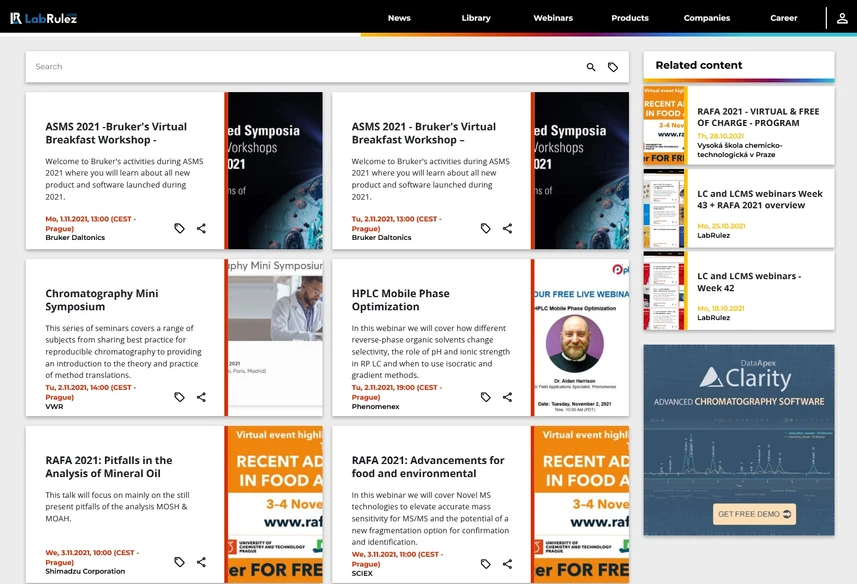Image resolution: width=857 pixels, height=584 pixels.
Task: Click date Tu, 2.11.2021, 19:00 on Phenomenex card
Action: 397,392
